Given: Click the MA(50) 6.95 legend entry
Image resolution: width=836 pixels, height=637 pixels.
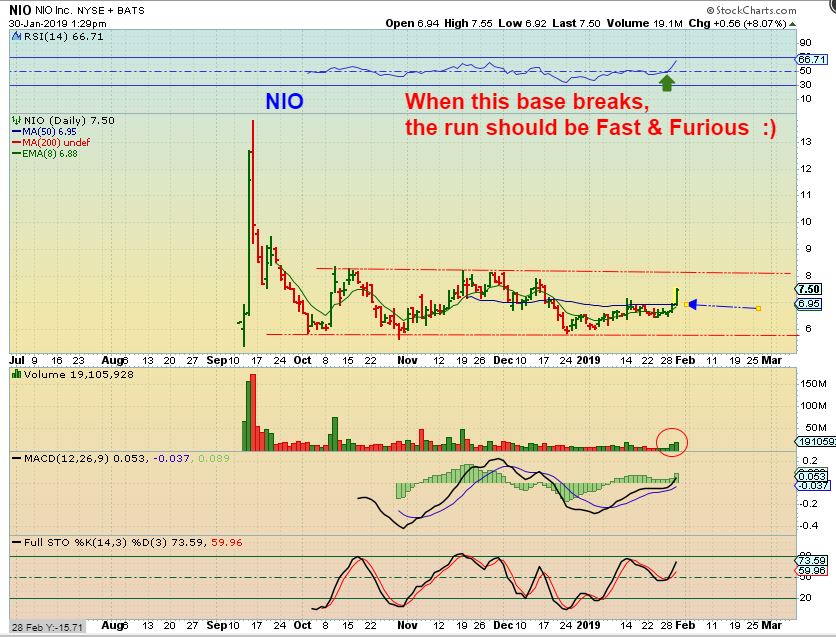Looking at the screenshot, I should click(x=44, y=132).
